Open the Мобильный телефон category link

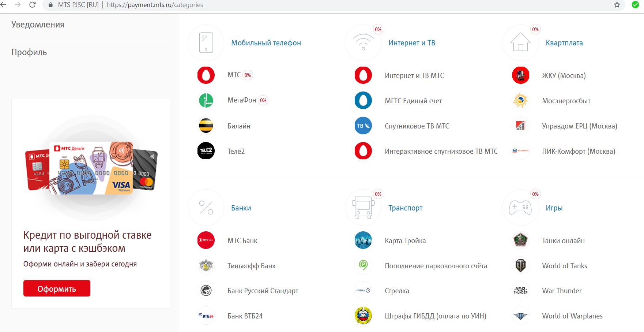click(266, 43)
